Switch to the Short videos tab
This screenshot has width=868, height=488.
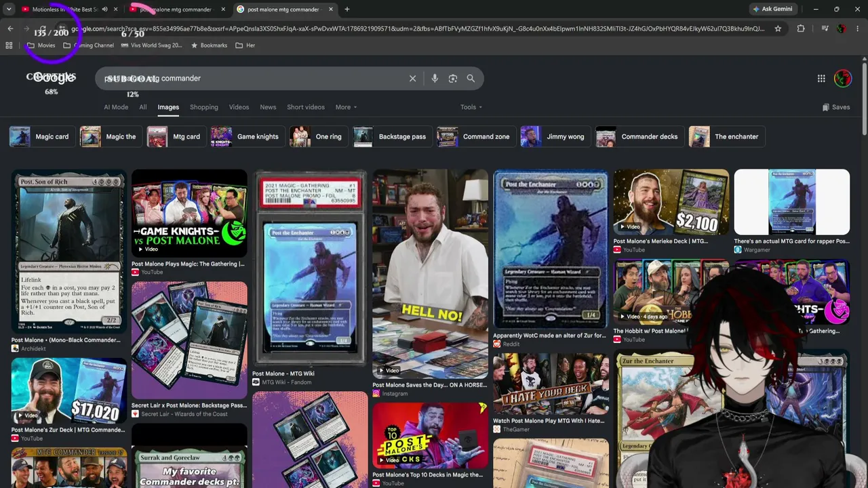(x=306, y=107)
